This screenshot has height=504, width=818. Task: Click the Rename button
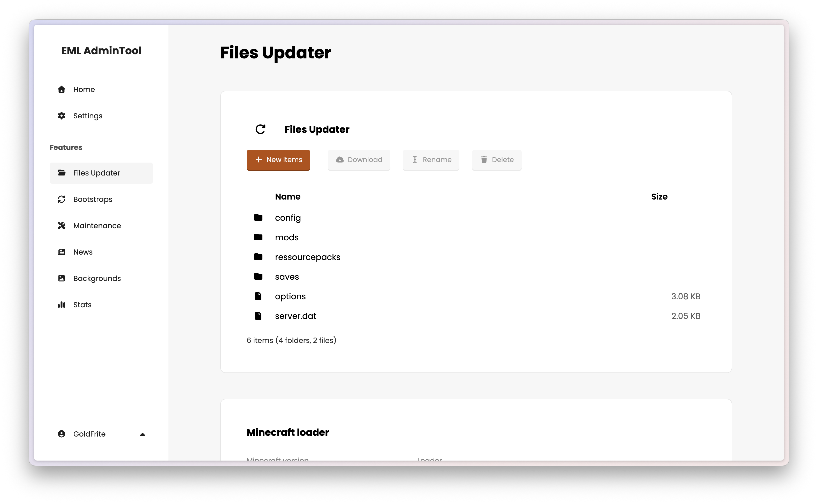click(x=431, y=160)
